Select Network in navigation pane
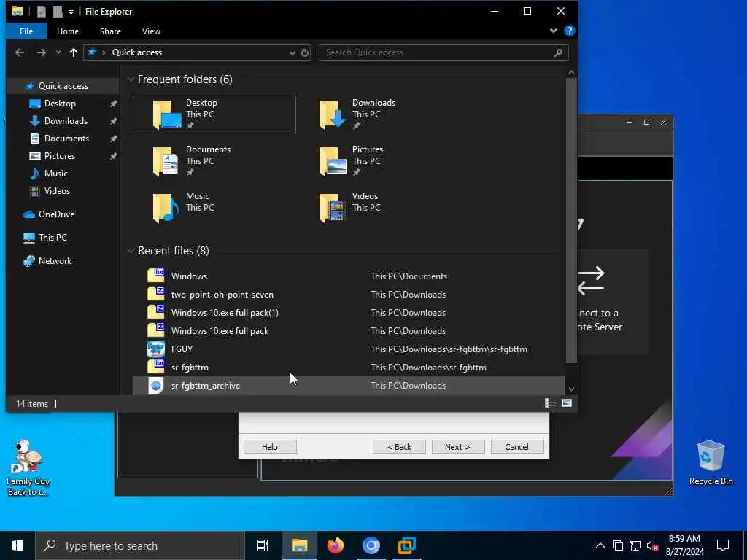The width and height of the screenshot is (747, 560). [55, 261]
